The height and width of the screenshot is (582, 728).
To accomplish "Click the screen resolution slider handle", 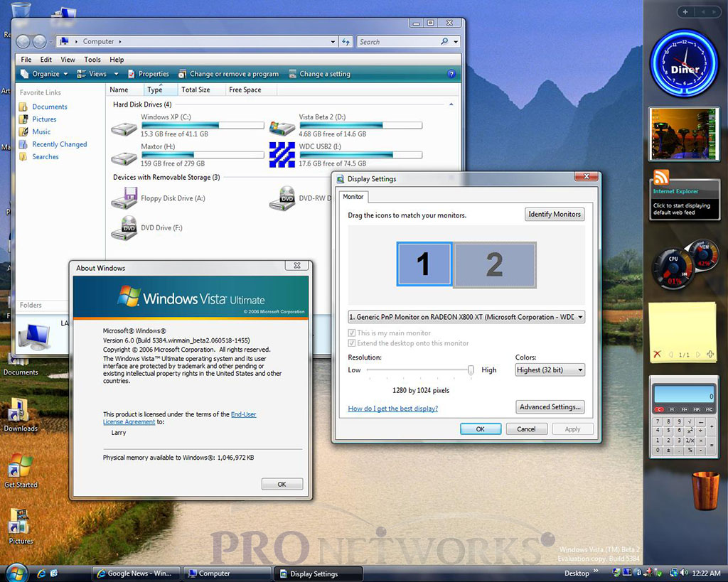I will pos(471,370).
